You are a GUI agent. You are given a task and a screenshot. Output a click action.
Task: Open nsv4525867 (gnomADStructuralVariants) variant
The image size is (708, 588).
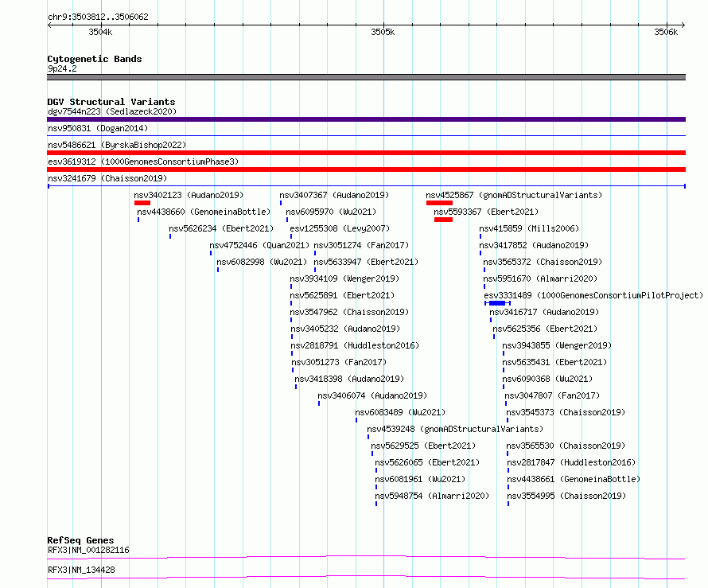(514, 195)
